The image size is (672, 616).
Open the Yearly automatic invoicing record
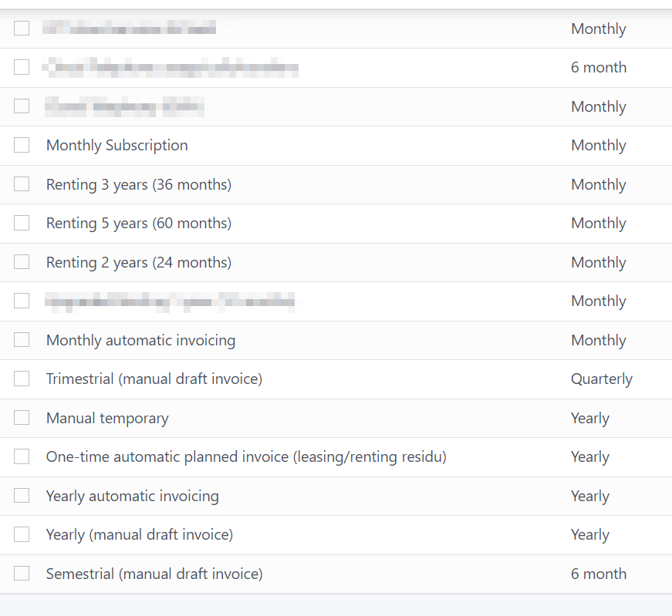coord(132,496)
